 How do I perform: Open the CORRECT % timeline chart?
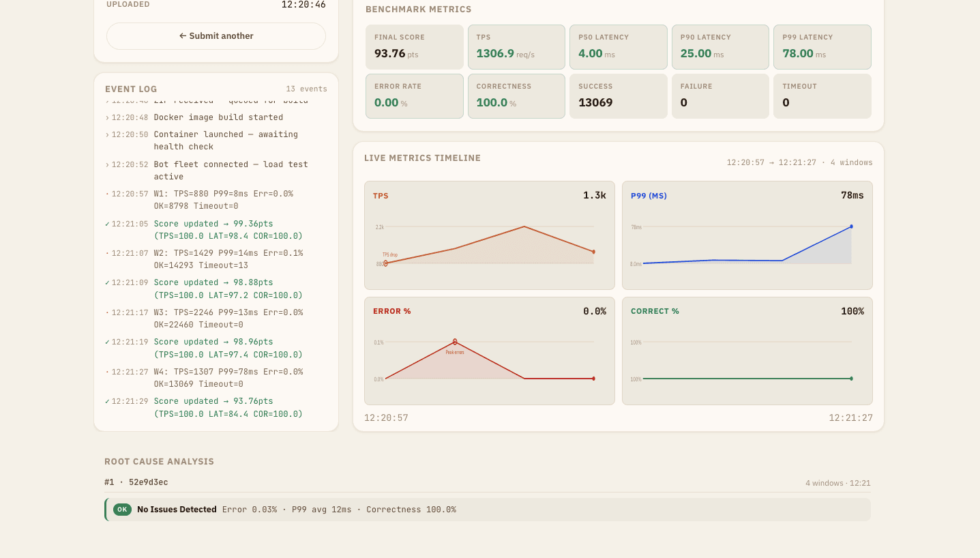click(x=747, y=351)
